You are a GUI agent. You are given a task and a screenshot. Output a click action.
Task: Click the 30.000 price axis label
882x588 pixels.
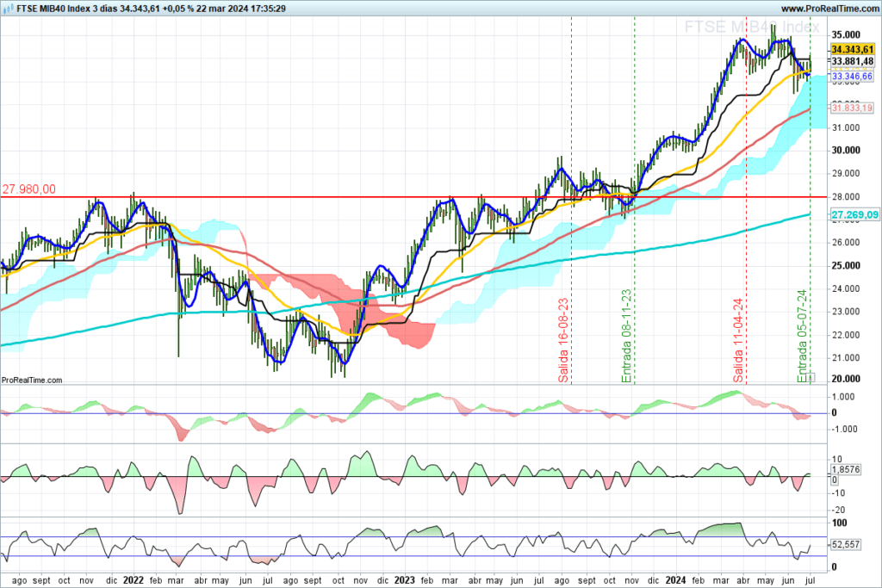846,150
